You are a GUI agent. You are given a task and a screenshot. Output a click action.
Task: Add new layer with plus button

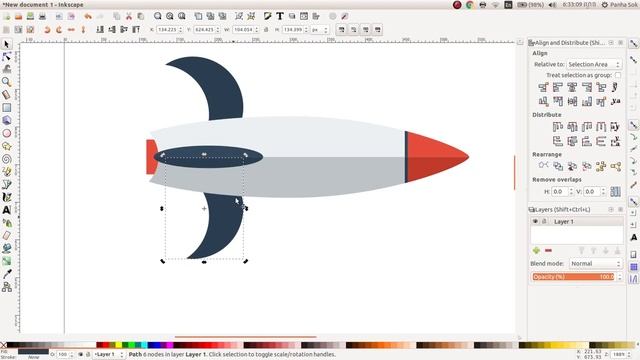point(536,250)
